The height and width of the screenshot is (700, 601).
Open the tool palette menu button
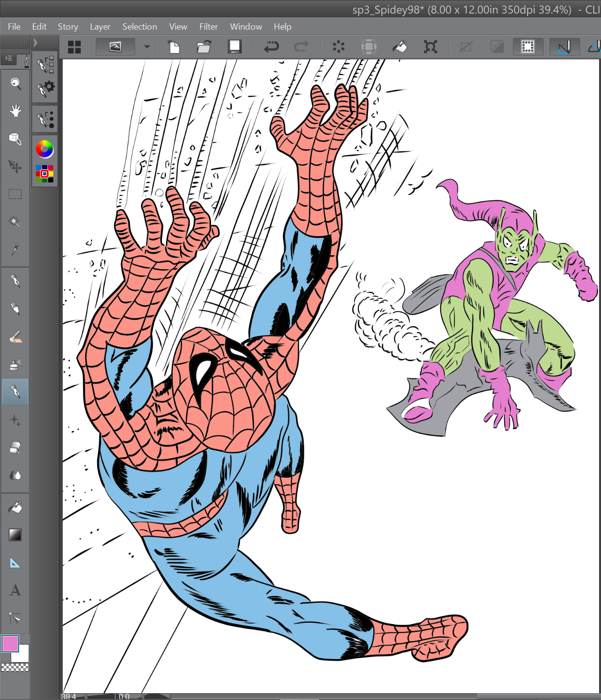coord(8,58)
